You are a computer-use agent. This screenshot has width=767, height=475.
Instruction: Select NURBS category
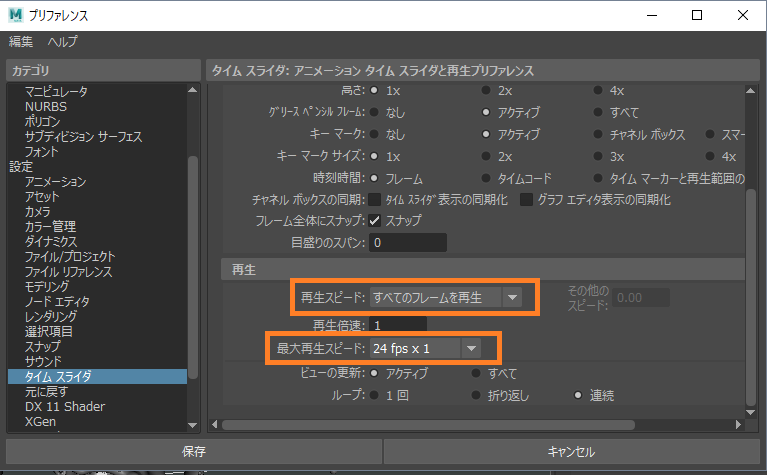pyautogui.click(x=46, y=107)
